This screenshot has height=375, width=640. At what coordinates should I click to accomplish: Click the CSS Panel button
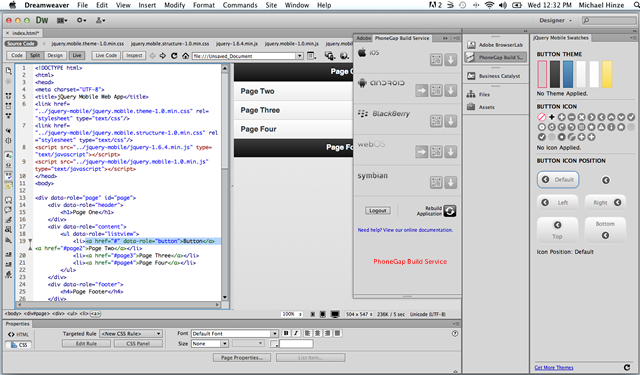click(138, 344)
